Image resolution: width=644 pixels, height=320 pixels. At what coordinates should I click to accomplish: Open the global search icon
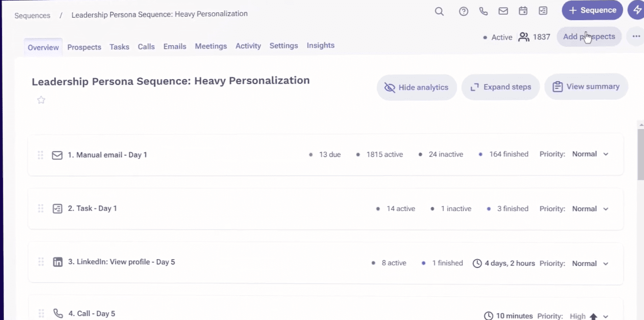coord(439,11)
